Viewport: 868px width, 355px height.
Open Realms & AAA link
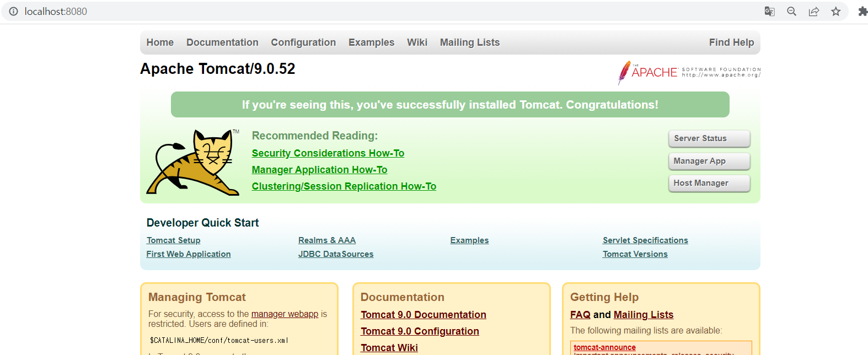[x=327, y=240]
